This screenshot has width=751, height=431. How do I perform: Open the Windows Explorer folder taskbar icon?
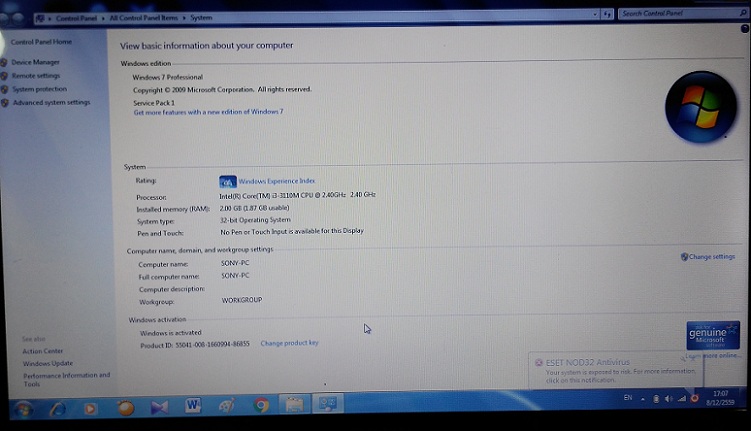294,404
